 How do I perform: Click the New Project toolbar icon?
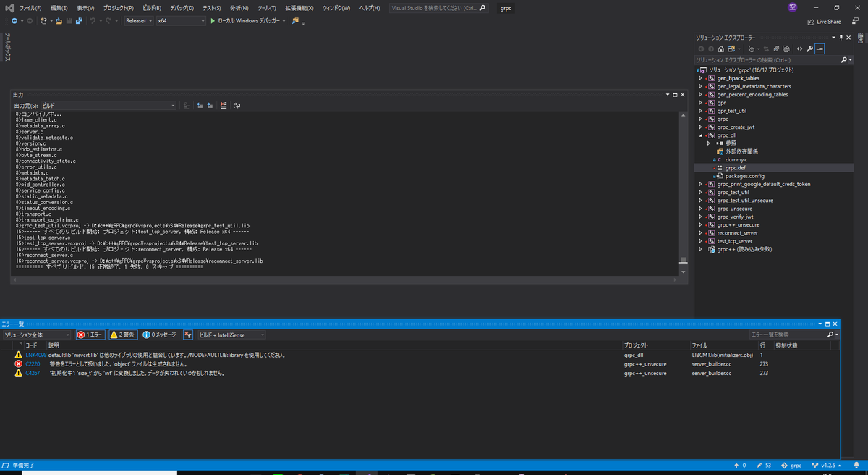coord(43,21)
